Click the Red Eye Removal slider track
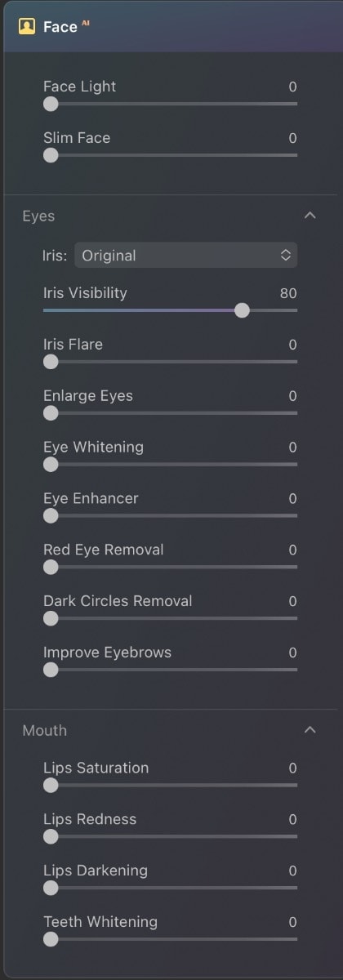This screenshot has height=980, width=343. click(170, 568)
